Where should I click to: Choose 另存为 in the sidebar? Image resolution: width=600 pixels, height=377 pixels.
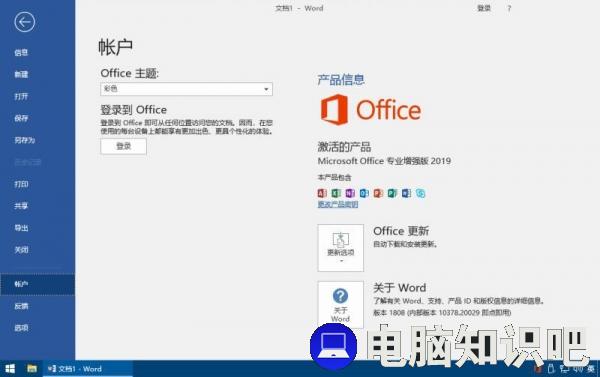(x=24, y=140)
